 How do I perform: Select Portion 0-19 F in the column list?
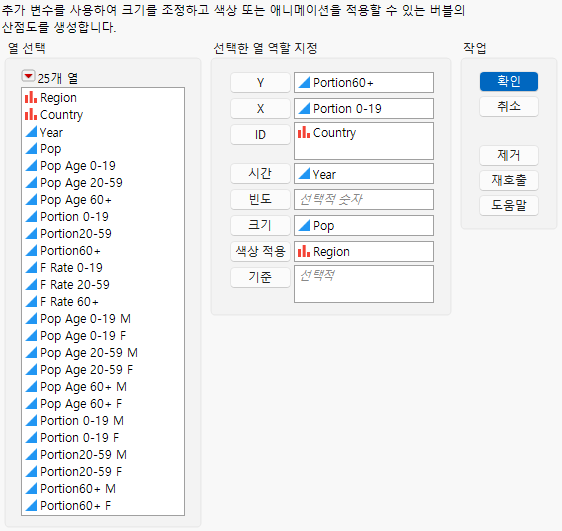click(x=103, y=438)
